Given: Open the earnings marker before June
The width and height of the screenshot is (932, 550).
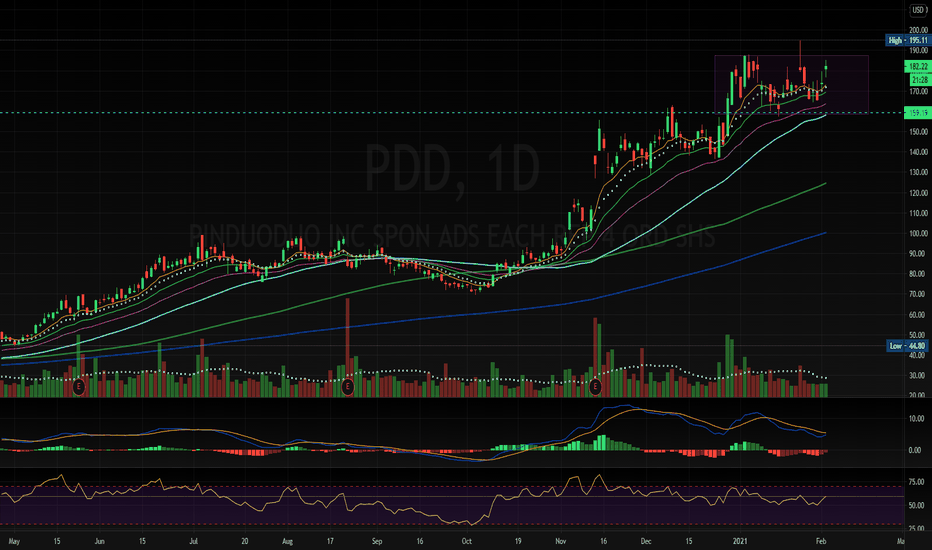Looking at the screenshot, I should coord(78,387).
